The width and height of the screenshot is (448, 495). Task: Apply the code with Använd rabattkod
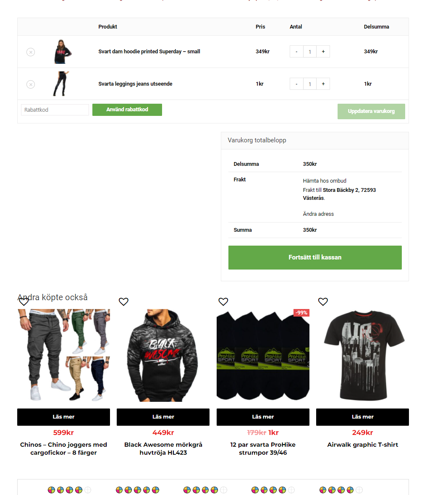coord(127,110)
